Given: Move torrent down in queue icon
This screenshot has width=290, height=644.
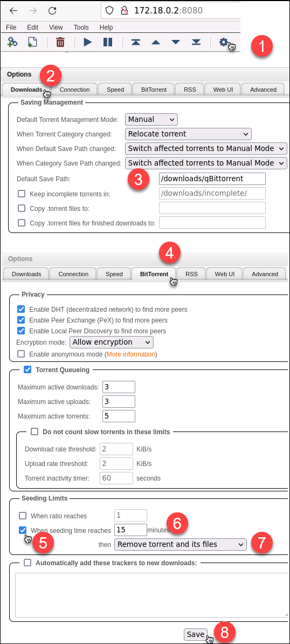Looking at the screenshot, I should 176,42.
